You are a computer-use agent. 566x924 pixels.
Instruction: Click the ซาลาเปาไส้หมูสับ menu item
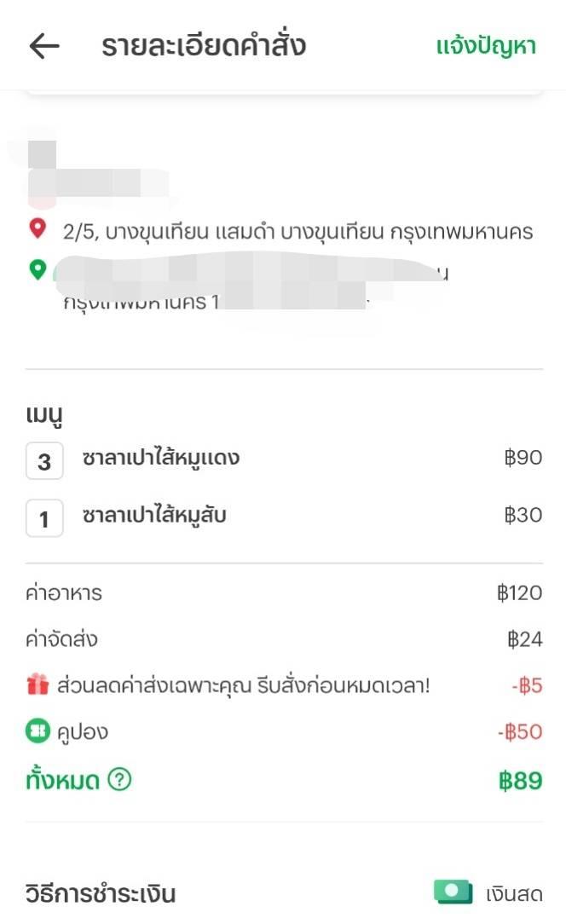point(154,515)
